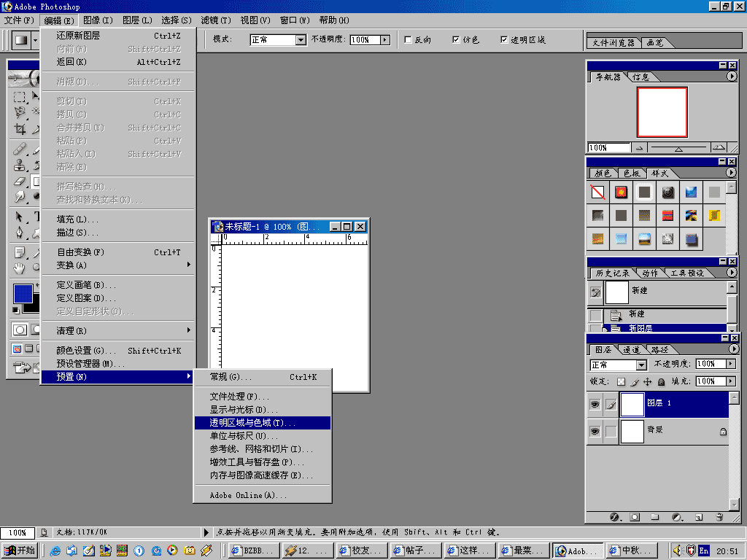Open the layer blend mode 正常 dropdown

coord(641,365)
